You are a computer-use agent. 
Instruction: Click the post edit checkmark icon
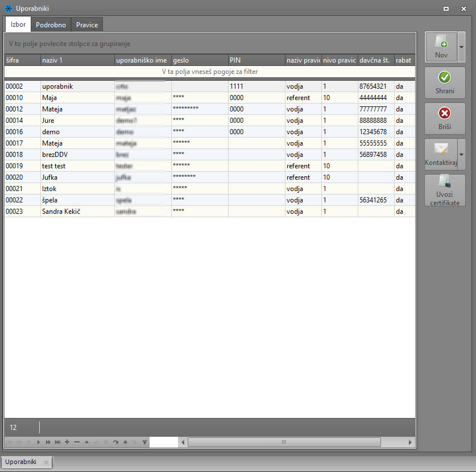96,442
